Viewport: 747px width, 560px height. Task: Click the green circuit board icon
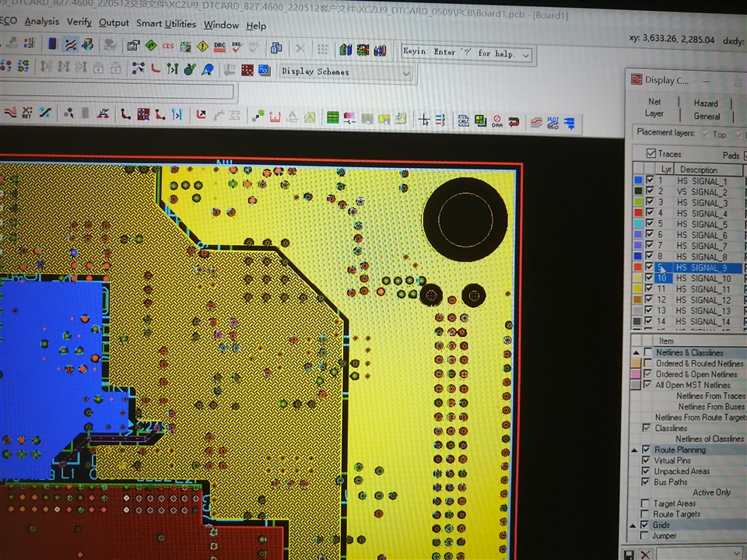(332, 117)
